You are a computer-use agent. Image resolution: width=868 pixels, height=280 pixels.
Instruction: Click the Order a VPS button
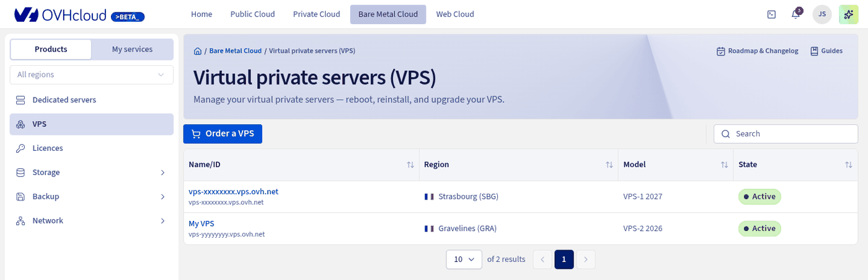(223, 133)
